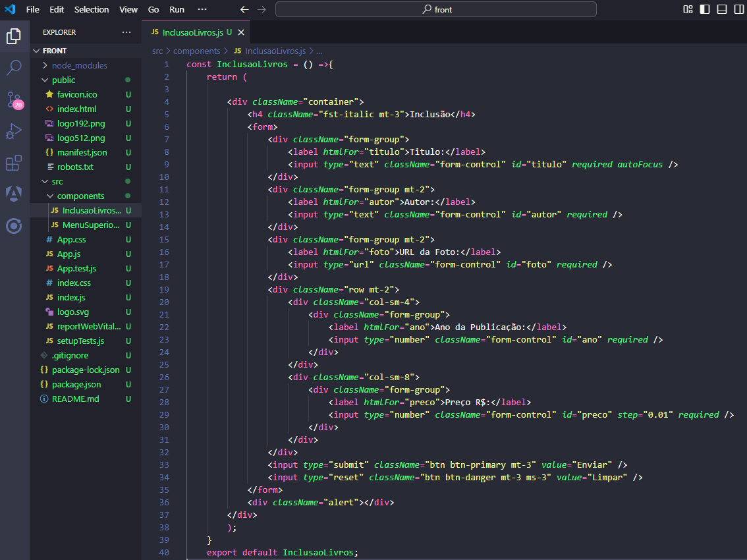The image size is (747, 560).
Task: Toggle the Primary Side Bar visibility
Action: coord(705,9)
